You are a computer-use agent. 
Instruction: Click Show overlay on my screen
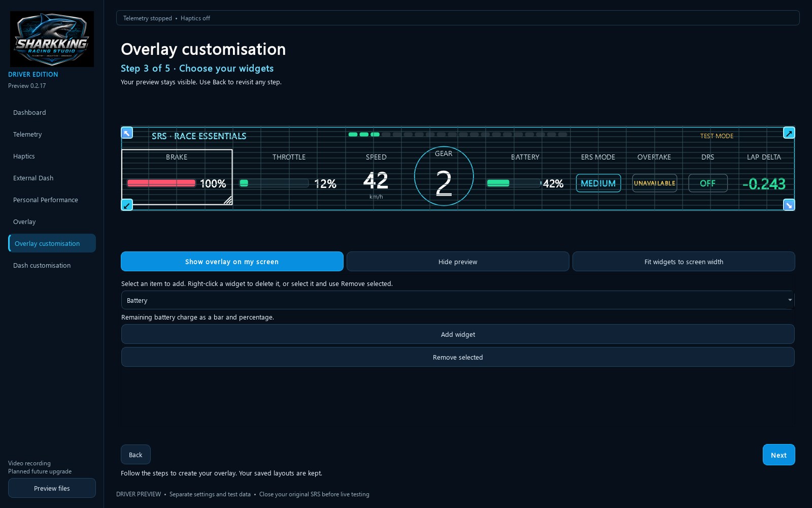(232, 262)
